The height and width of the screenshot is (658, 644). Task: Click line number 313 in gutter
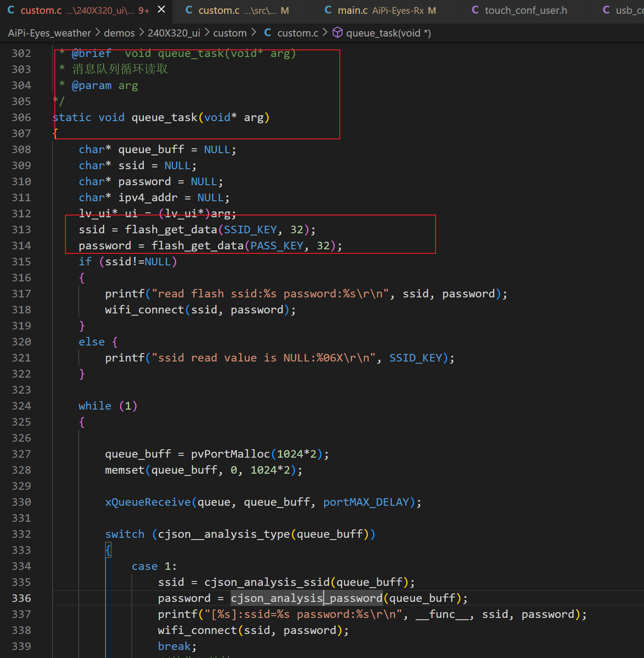pyautogui.click(x=21, y=230)
